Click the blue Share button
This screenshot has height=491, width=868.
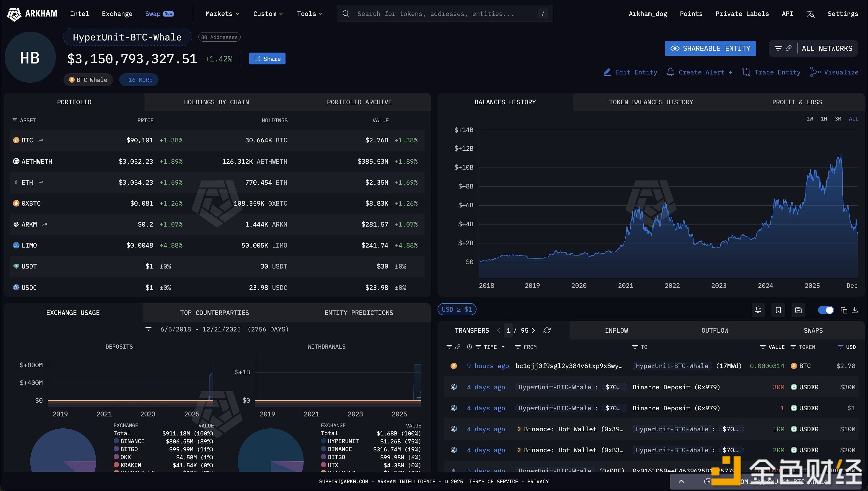(267, 59)
